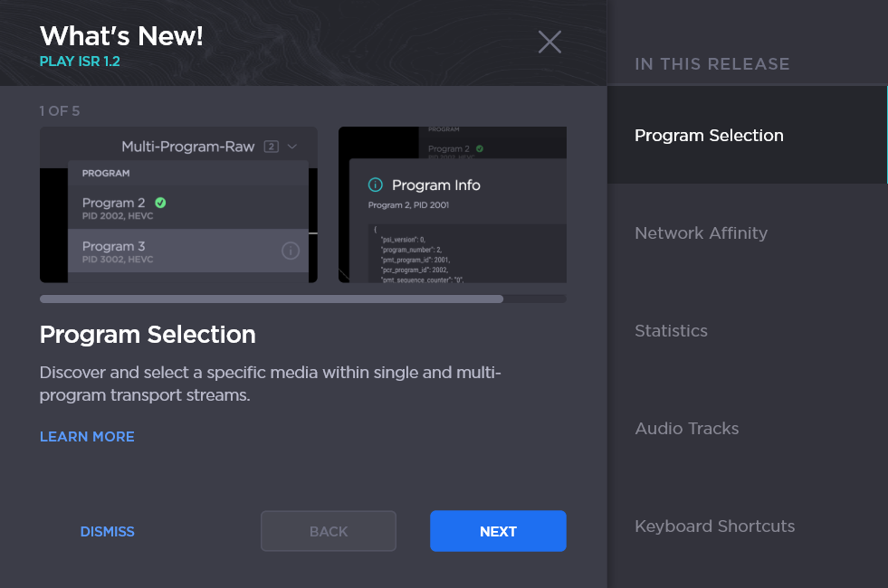The height and width of the screenshot is (588, 888).
Task: Click green check in the second preview image
Action: 480,148
